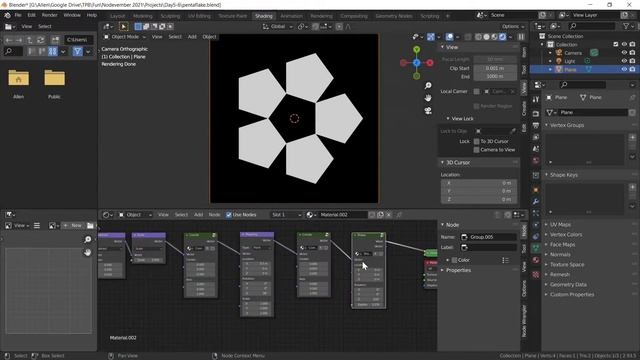Viewport: 640px width, 360px height.
Task: Go to parent directory in file browser
Action: pyautogui.click(x=30, y=40)
